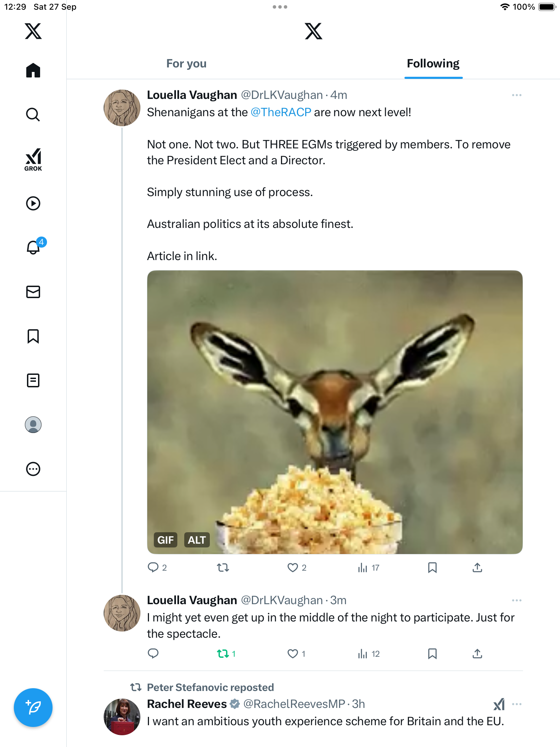Open more options on the spectacle reply
560x747 pixels.
click(516, 600)
